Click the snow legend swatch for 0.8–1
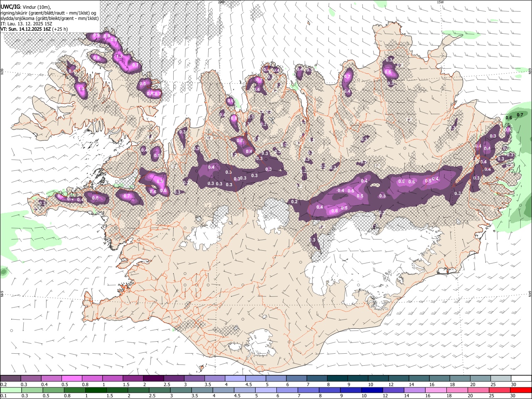This screenshot has width=532, height=399. (x=92, y=379)
